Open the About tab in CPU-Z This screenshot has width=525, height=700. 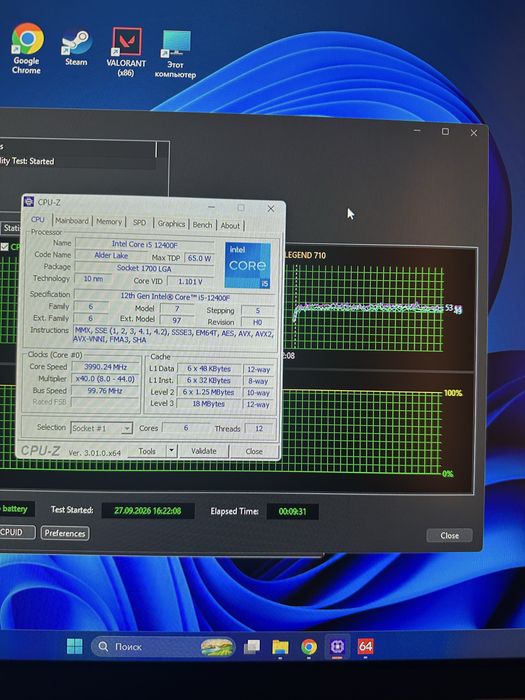[230, 225]
